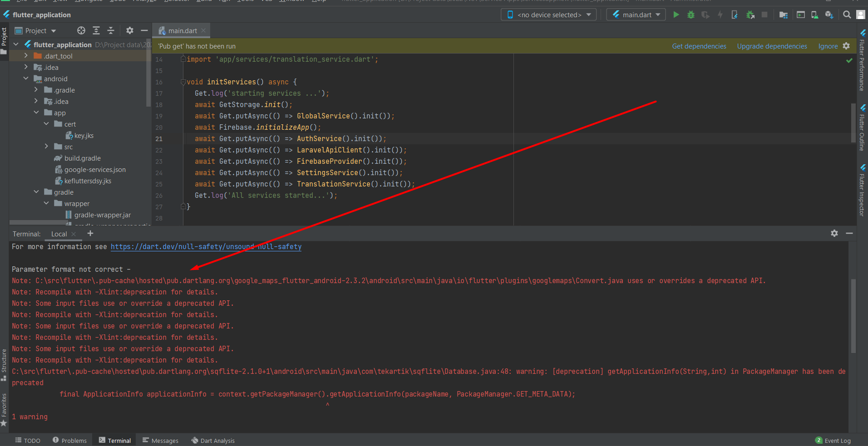Hide the Terminal panel with minus icon

[849, 233]
